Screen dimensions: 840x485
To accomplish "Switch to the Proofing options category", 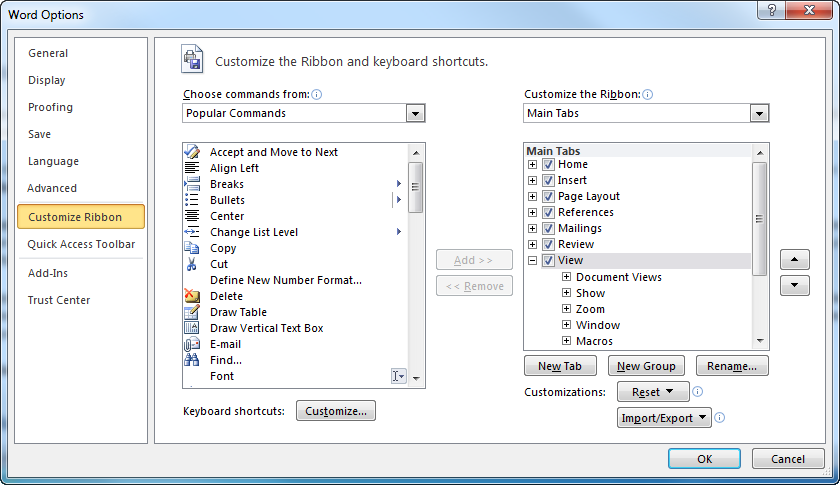I will click(50, 107).
